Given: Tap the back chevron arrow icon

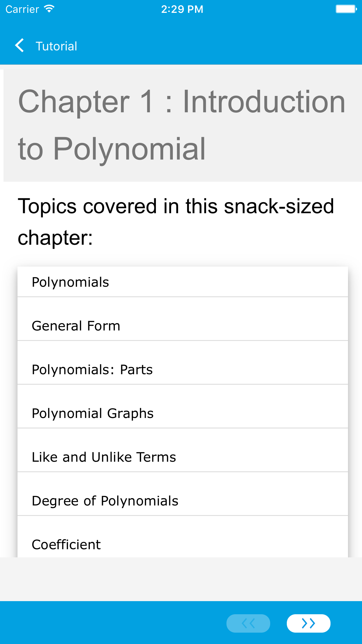Looking at the screenshot, I should pyautogui.click(x=19, y=46).
